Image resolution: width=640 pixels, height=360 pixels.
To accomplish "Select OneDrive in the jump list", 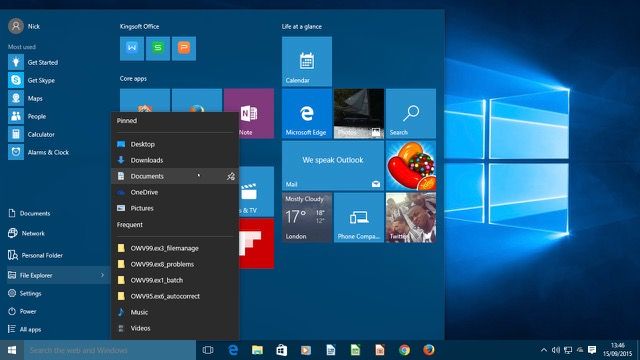I will [x=175, y=192].
